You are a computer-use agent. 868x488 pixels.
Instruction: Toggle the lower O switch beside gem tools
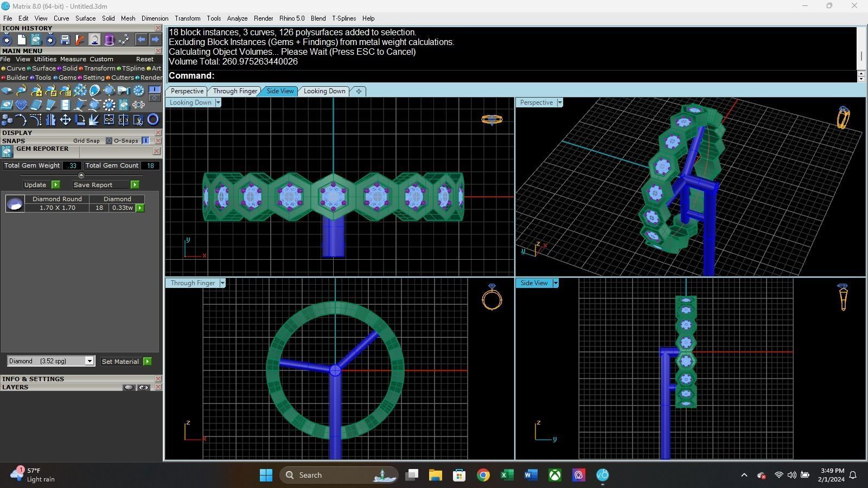pyautogui.click(x=155, y=98)
